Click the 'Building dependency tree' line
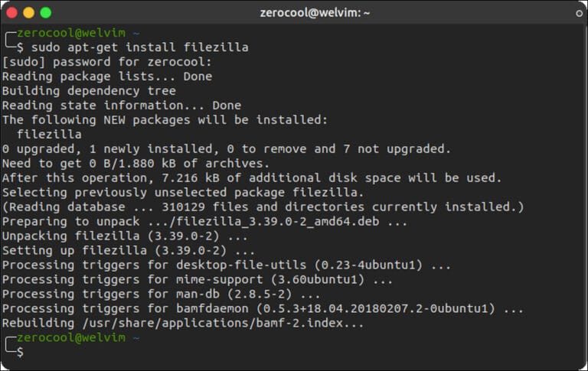The height and width of the screenshot is (371, 588). coord(89,91)
